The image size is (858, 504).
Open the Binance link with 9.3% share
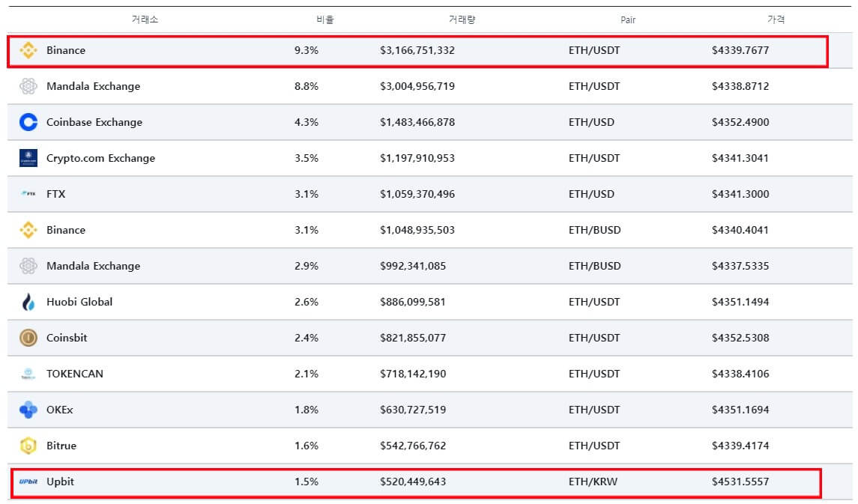tap(66, 50)
